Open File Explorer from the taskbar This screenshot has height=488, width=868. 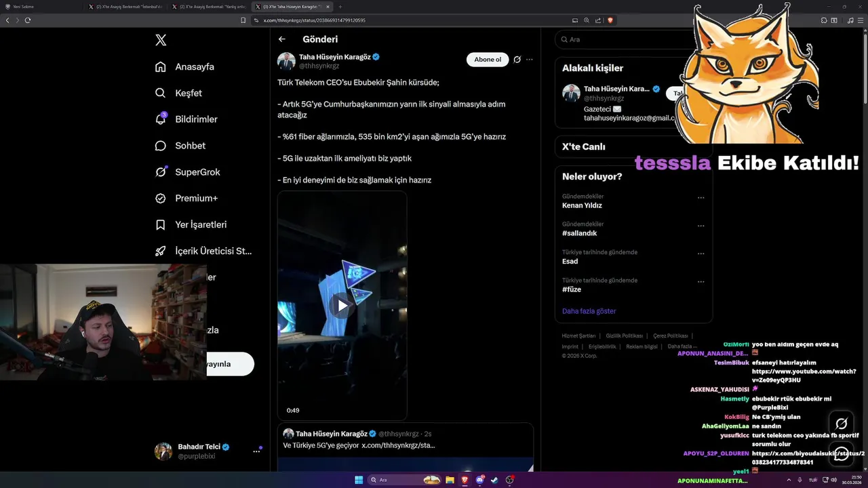(x=450, y=480)
